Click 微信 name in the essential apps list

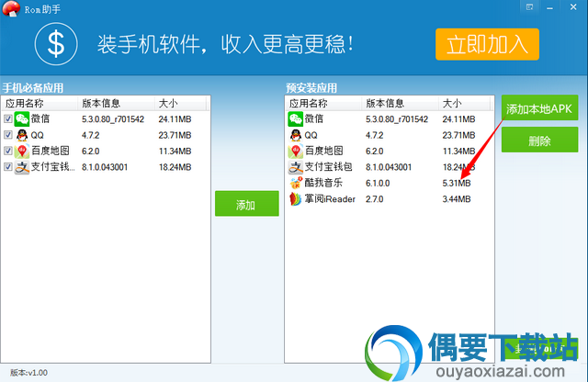click(40, 118)
